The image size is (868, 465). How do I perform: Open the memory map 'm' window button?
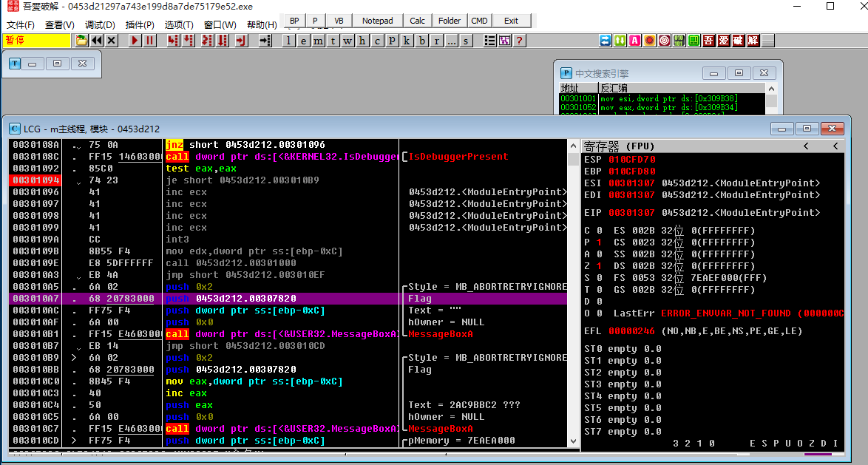pyautogui.click(x=318, y=41)
